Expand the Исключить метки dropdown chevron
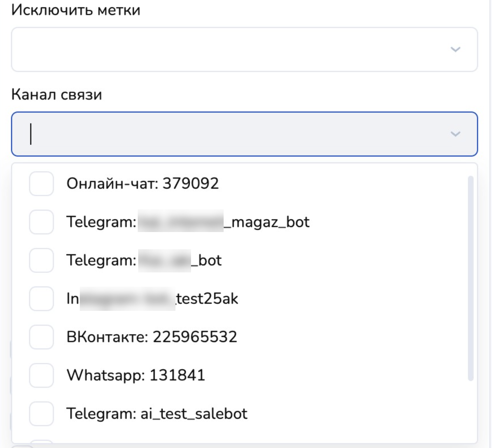This screenshot has width=492, height=448. click(455, 50)
